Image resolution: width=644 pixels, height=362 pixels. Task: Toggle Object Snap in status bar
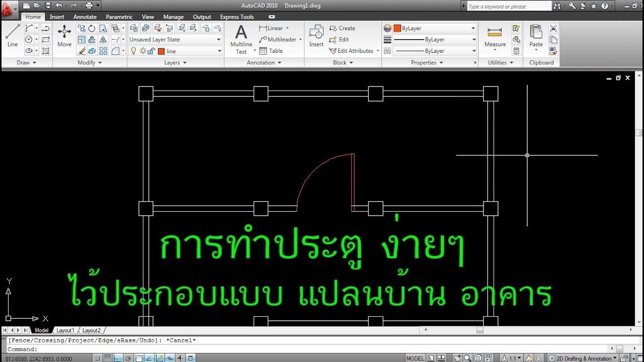pos(139,358)
